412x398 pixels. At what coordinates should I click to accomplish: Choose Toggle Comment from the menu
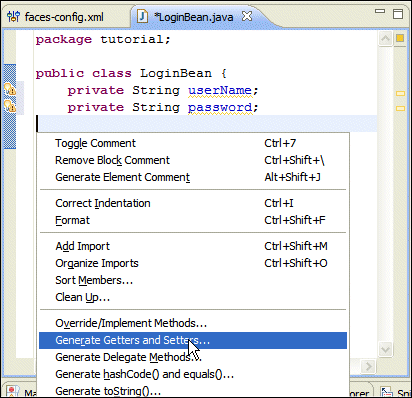click(x=193, y=143)
